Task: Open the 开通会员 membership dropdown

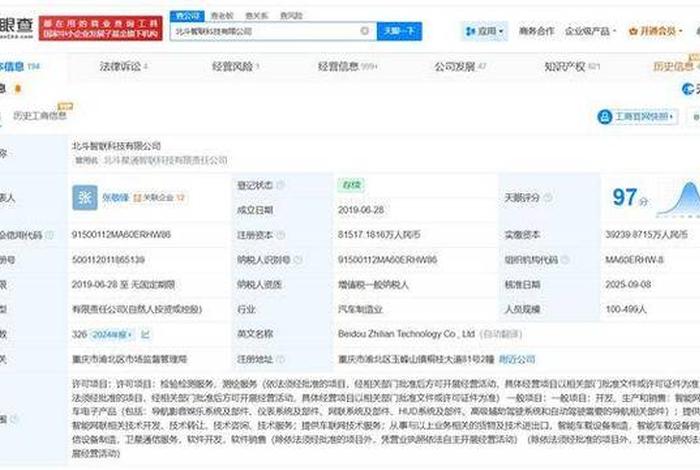Action: (x=655, y=31)
